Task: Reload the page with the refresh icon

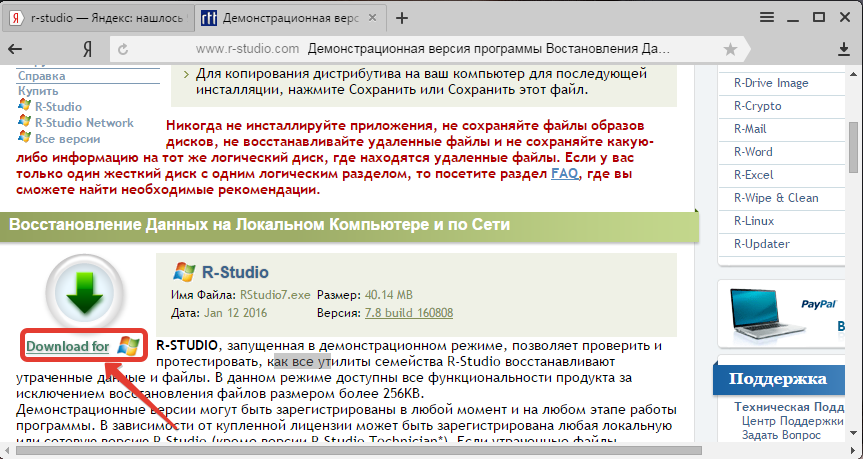Action: 123,50
